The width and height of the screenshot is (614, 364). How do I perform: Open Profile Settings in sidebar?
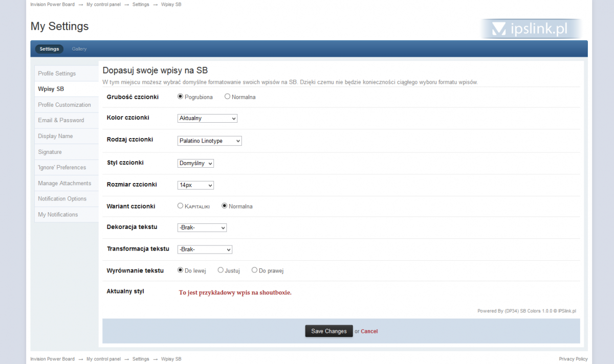click(57, 74)
